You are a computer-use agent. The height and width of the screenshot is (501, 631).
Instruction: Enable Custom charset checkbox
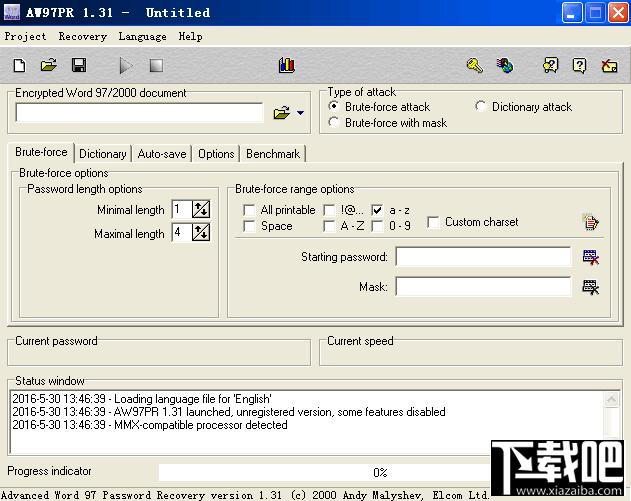(x=433, y=222)
